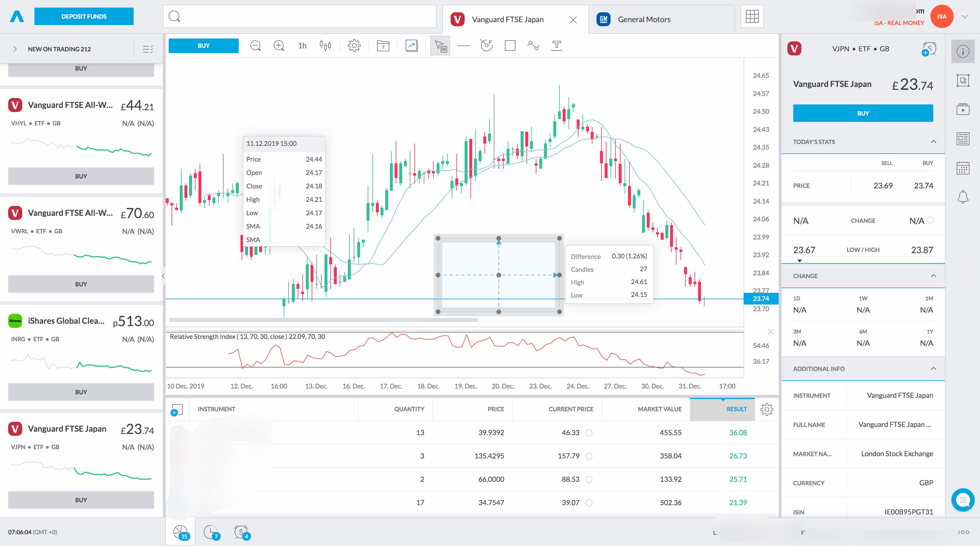Viewport: 980px width, 546px height.
Task: Click the chart horizontal scrollbar
Action: click(323, 320)
